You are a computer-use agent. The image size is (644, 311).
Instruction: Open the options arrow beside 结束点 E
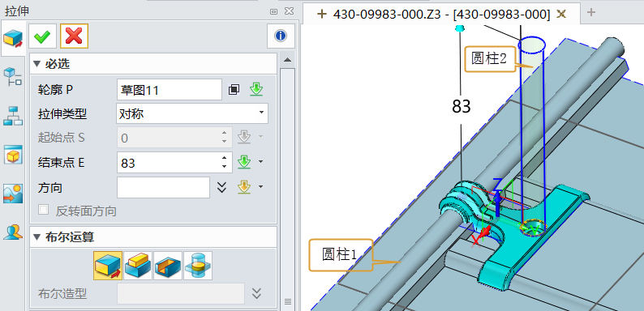261,163
